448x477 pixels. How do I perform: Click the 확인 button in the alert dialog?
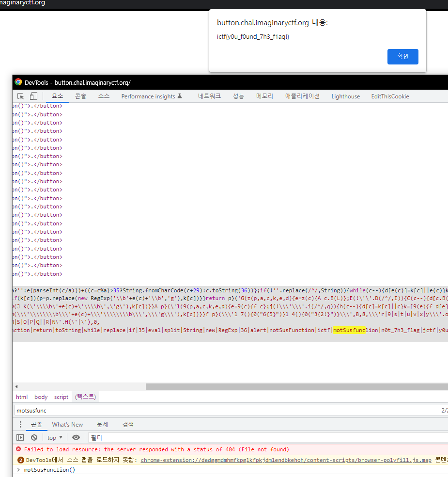click(x=402, y=56)
